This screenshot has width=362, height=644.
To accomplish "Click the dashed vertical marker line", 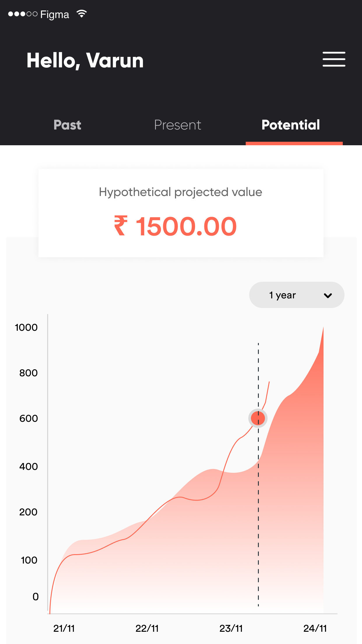I will click(x=258, y=510).
